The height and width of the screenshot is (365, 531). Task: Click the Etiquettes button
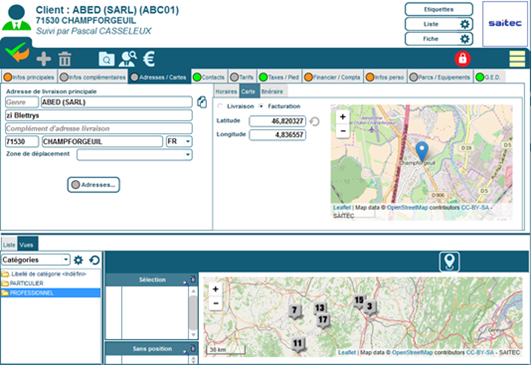pyautogui.click(x=439, y=9)
